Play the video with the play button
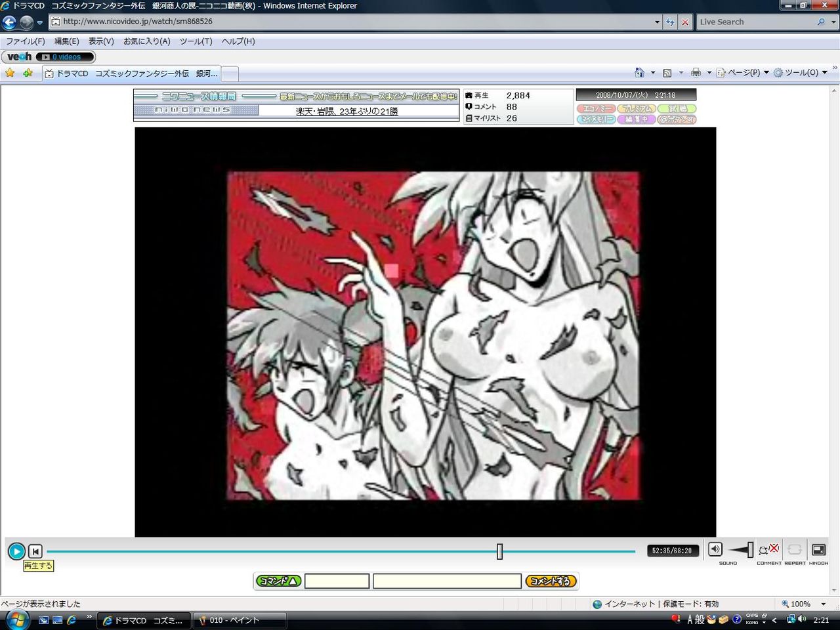This screenshot has height=630, width=840. pos(16,551)
